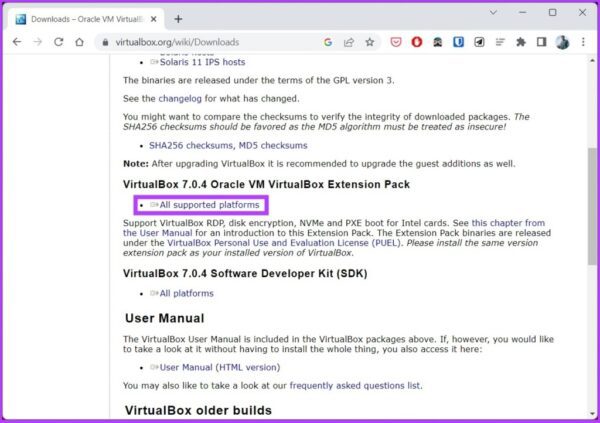The image size is (600, 423).
Task: Click the vertical scrollbar thumb
Action: pyautogui.click(x=592, y=206)
